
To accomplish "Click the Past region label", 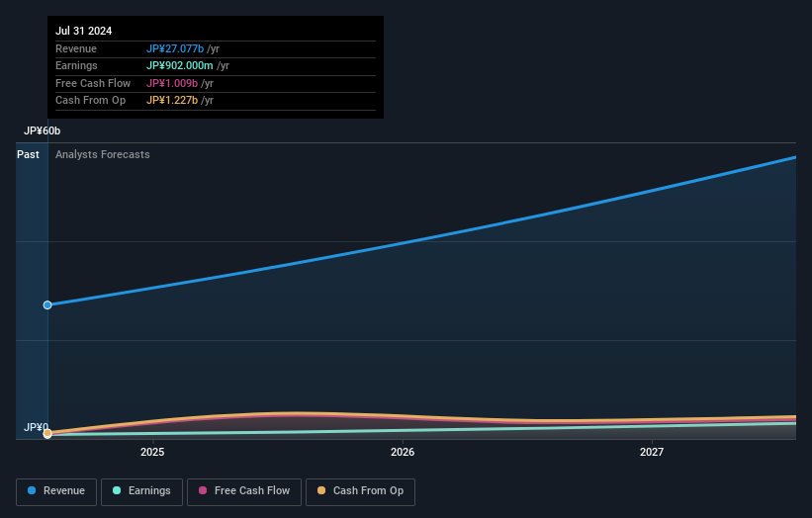I will 28,155.
